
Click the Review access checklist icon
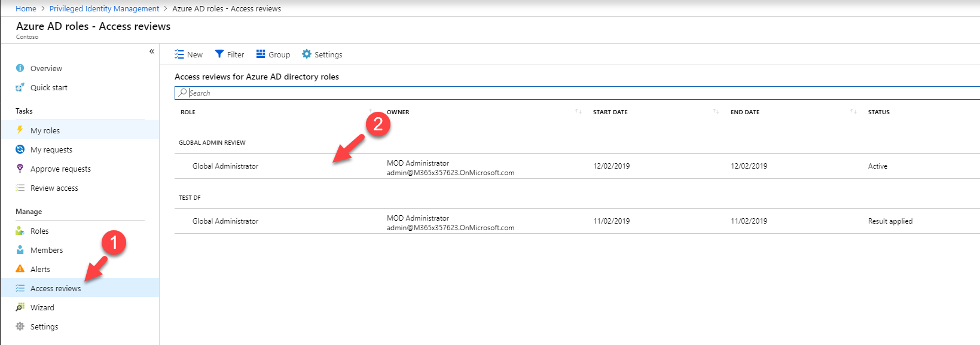[20, 188]
